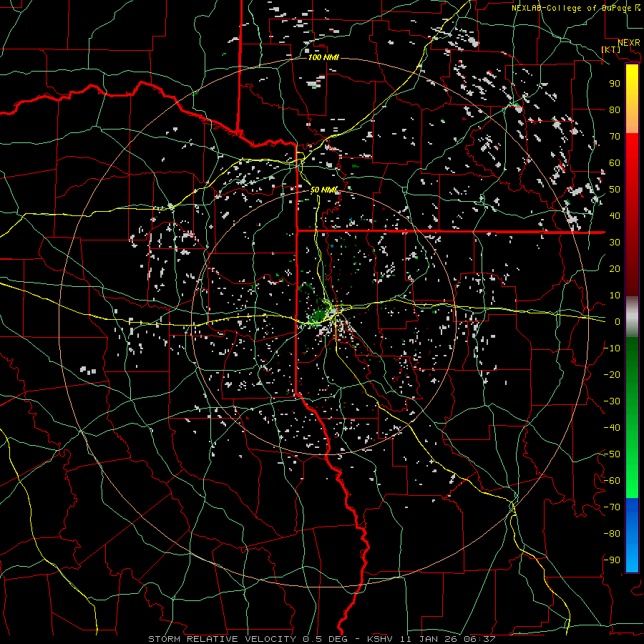
Task: Click the 70 value on the velocity scale
Action: (x=615, y=137)
